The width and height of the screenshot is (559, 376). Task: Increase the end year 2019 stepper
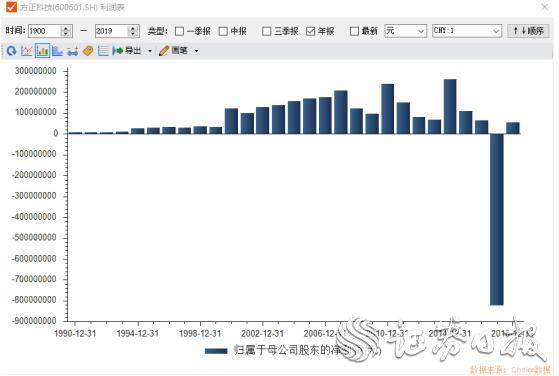(x=133, y=28)
